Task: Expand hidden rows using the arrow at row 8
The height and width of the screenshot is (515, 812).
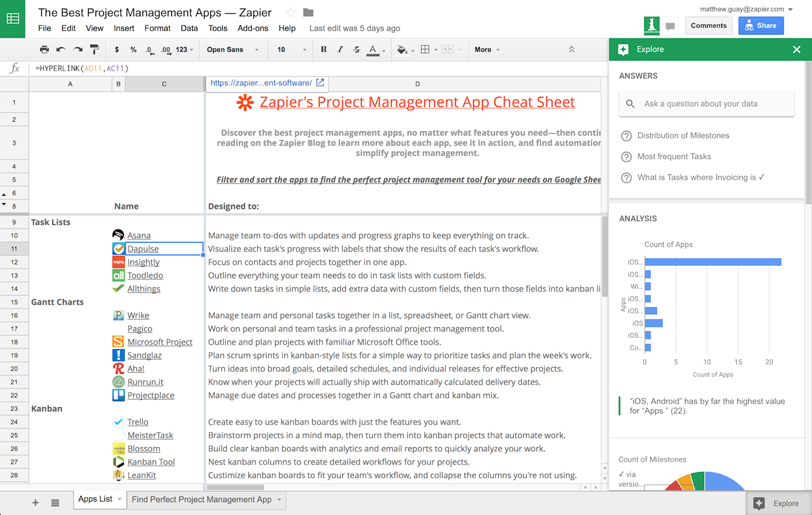Action: pos(4,204)
